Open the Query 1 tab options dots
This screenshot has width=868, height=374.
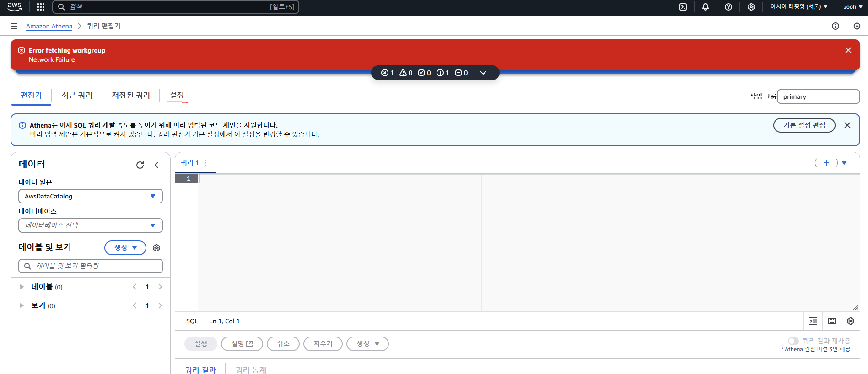pos(205,163)
